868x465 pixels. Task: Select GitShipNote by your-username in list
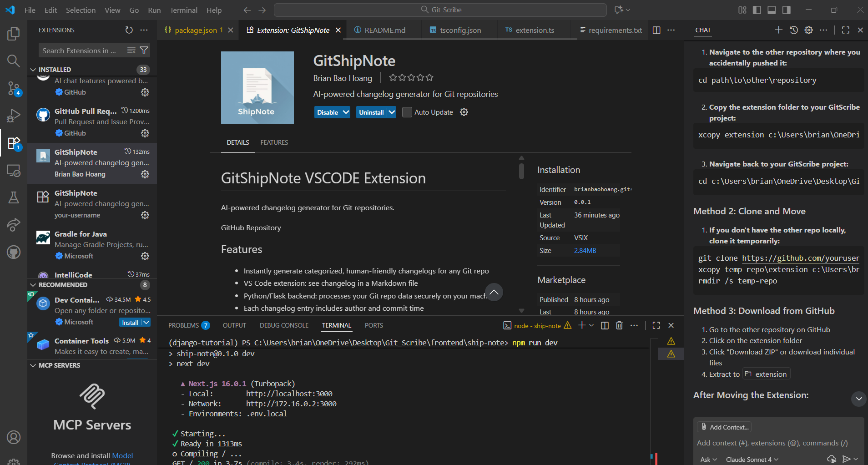(92, 204)
